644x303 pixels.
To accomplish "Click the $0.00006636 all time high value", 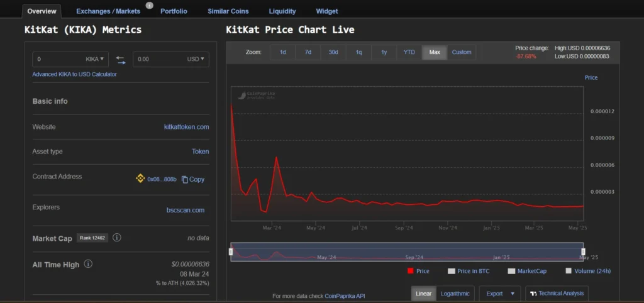I will pyautogui.click(x=190, y=265).
